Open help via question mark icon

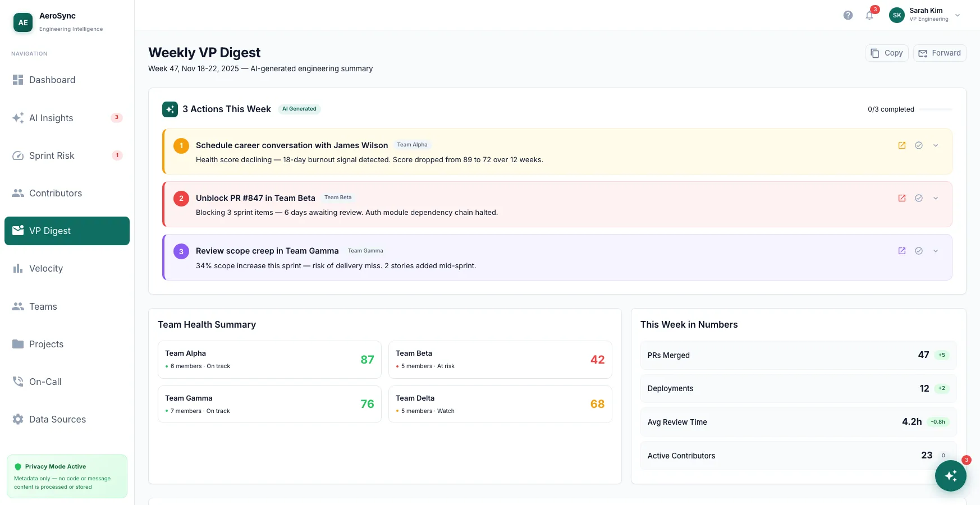tap(848, 15)
